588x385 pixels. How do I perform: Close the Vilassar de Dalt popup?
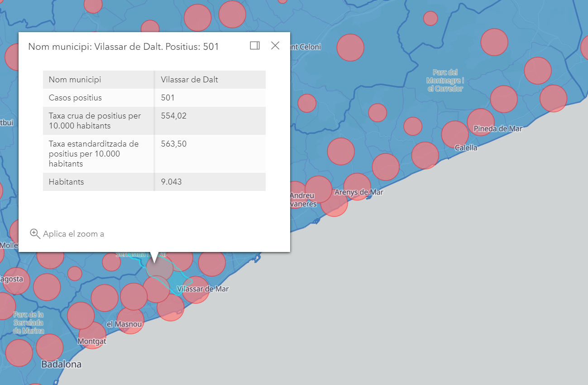click(275, 46)
